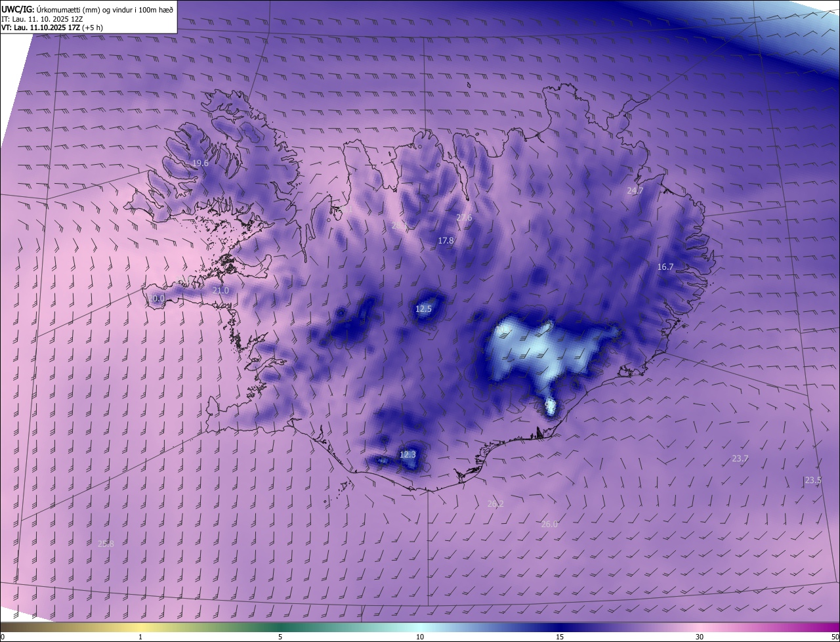Click the colorbar tick labeled 50

[x=835, y=637]
